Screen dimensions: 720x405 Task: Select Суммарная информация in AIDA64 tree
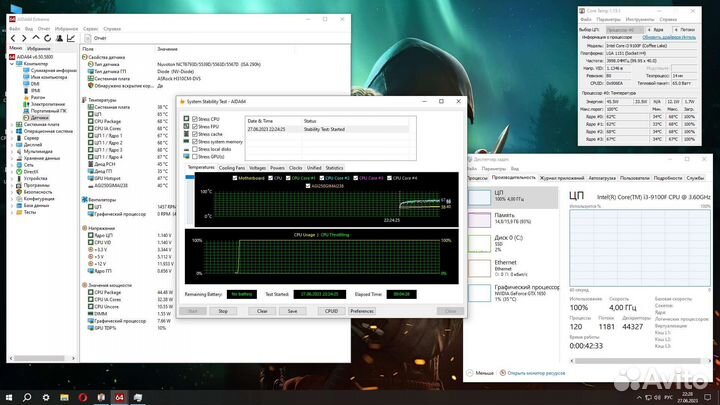coord(53,71)
